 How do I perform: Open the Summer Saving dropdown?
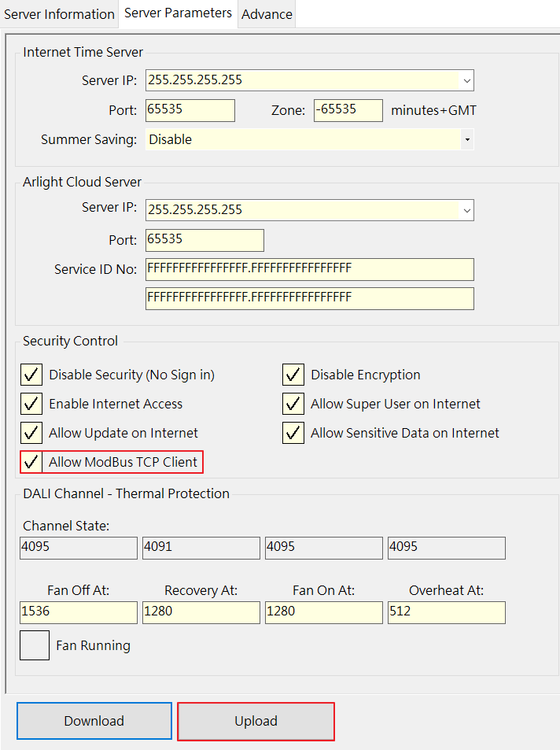[466, 139]
